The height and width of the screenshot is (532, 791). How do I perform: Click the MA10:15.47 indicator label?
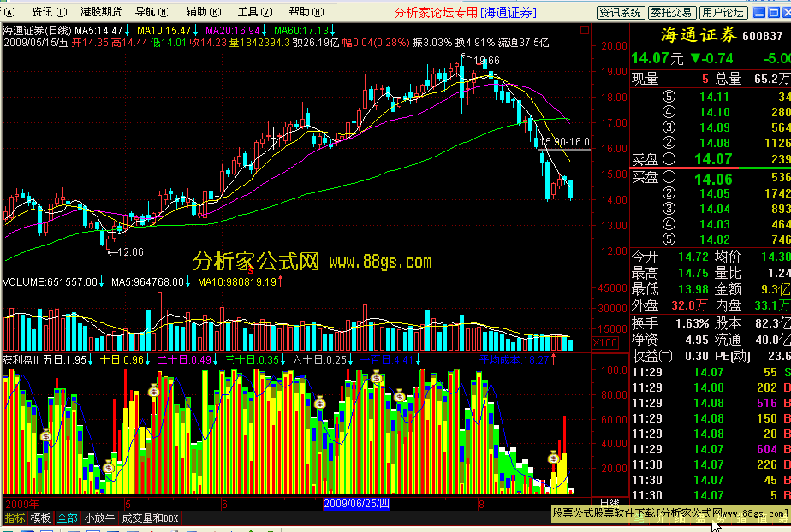coord(164,31)
